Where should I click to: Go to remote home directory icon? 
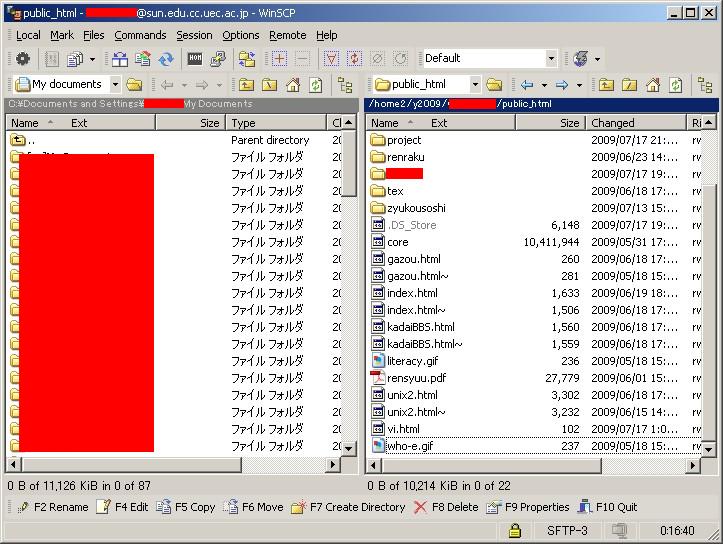[x=653, y=85]
